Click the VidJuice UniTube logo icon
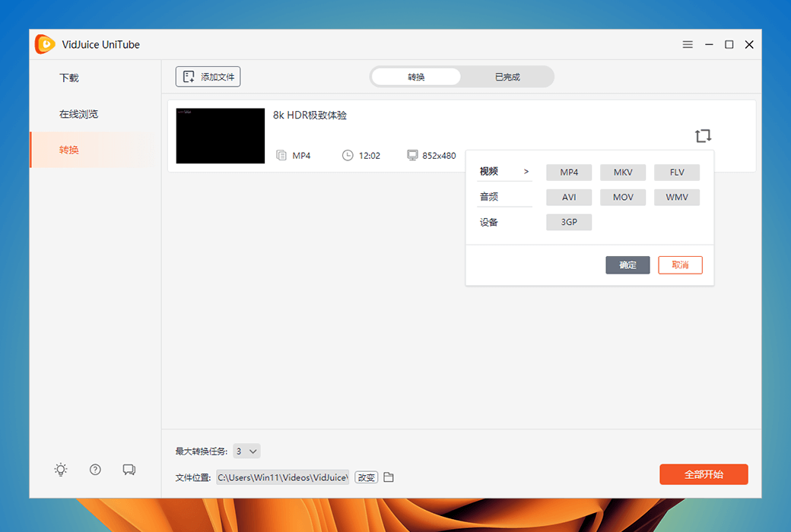 tap(44, 44)
